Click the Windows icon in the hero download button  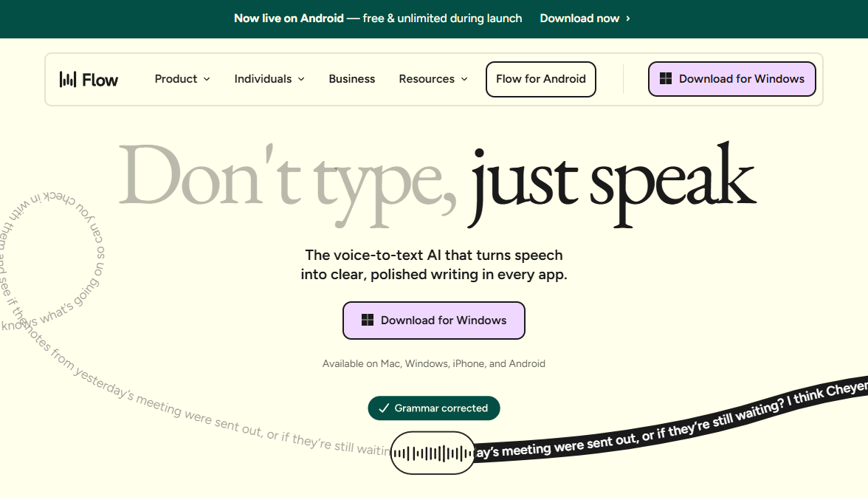click(x=368, y=320)
